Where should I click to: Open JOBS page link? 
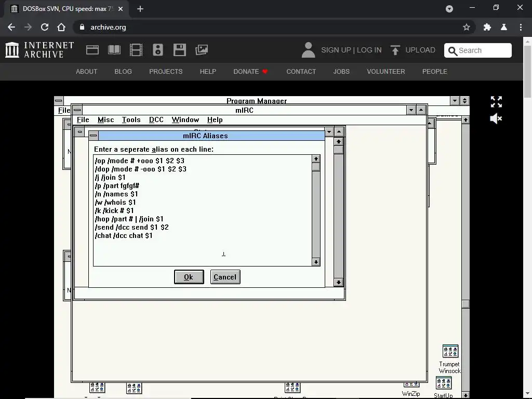[341, 72]
